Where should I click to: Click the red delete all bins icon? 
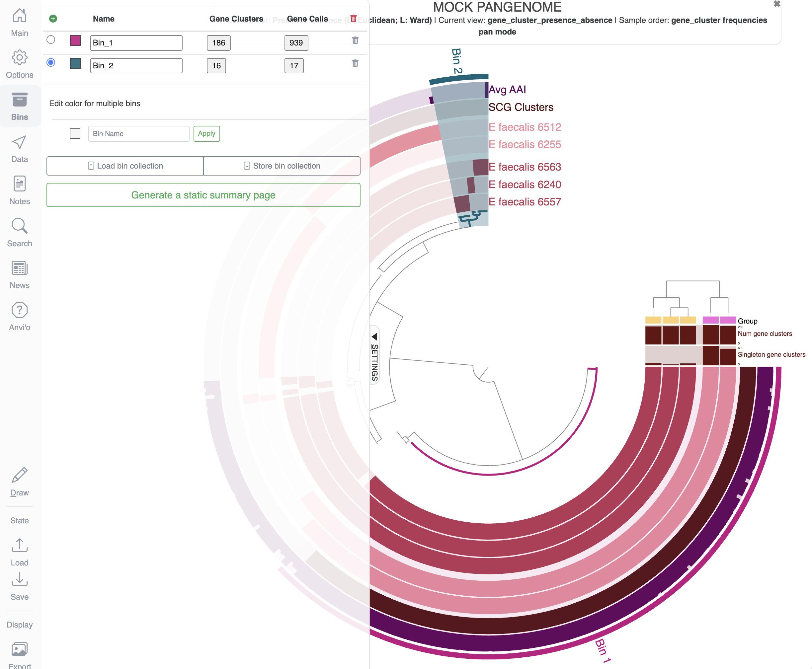(353, 18)
